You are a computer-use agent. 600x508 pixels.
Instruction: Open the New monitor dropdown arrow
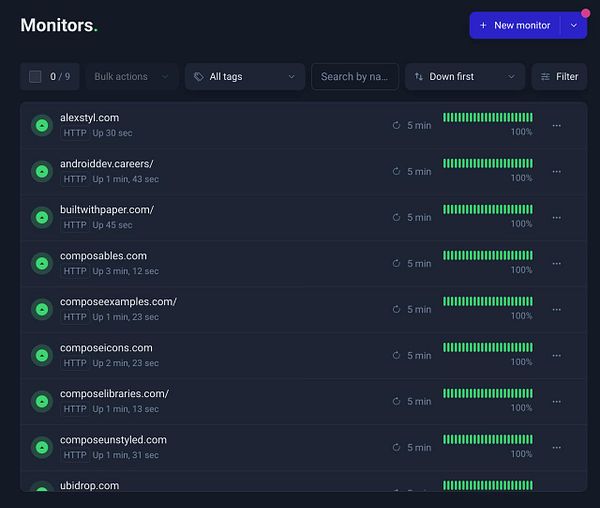click(574, 25)
